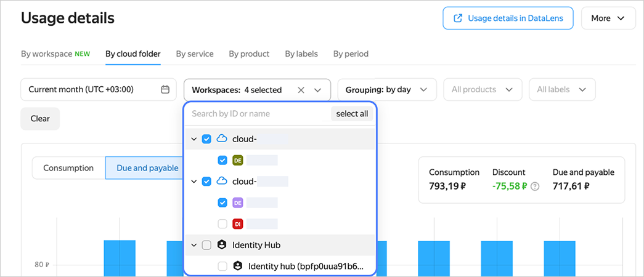Open the By product tab
This screenshot has height=277, width=644.
click(250, 54)
